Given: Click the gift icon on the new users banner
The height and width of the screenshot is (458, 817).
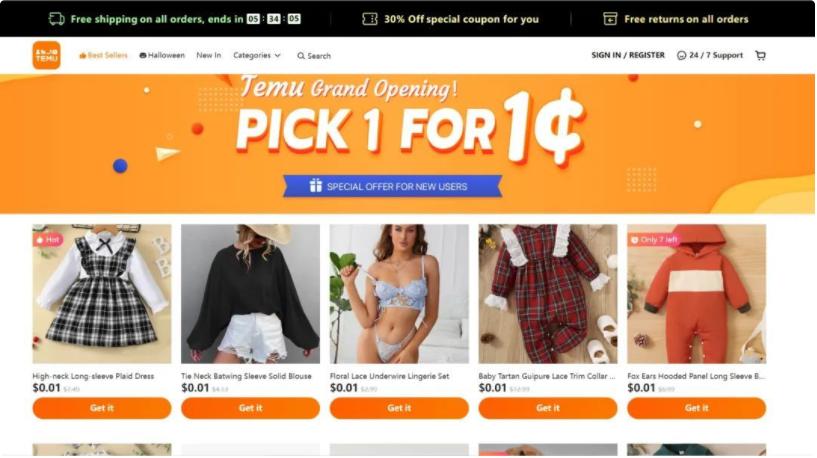Looking at the screenshot, I should (316, 185).
